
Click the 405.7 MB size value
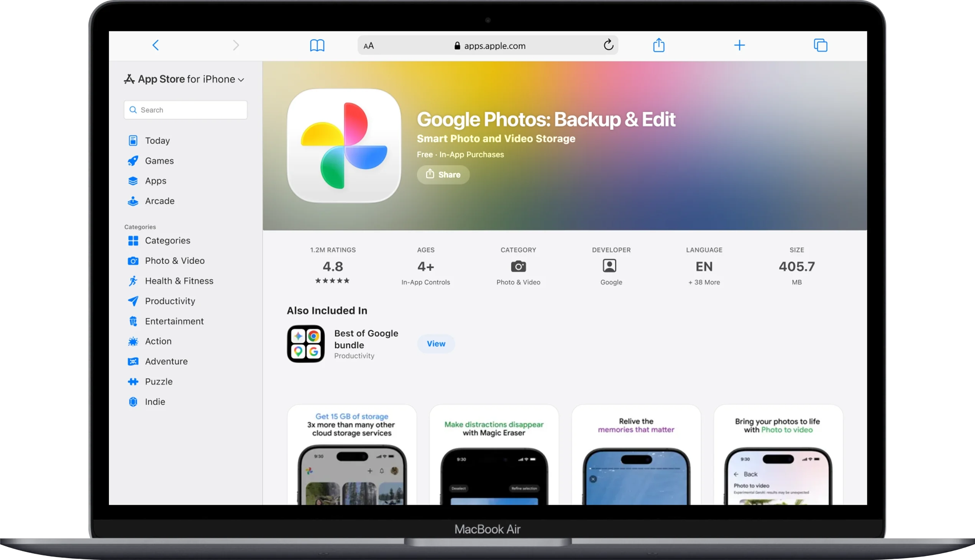coord(797,267)
